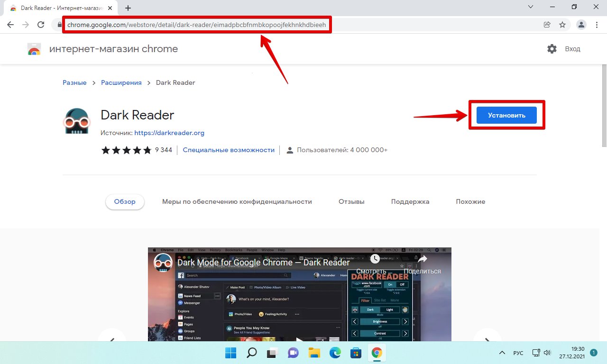Open a new tab with the plus button
Viewport: 607px width, 364px height.
tap(128, 8)
